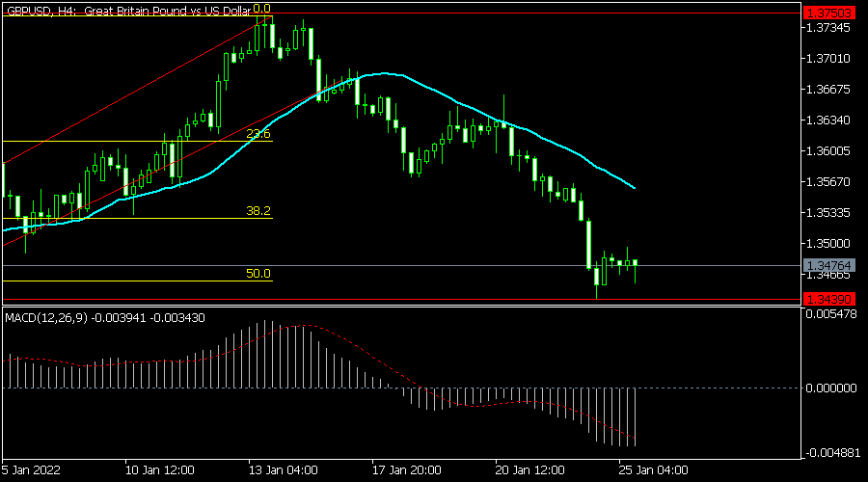Click the 1.36005 price axis value
The image size is (868, 482).
point(828,151)
